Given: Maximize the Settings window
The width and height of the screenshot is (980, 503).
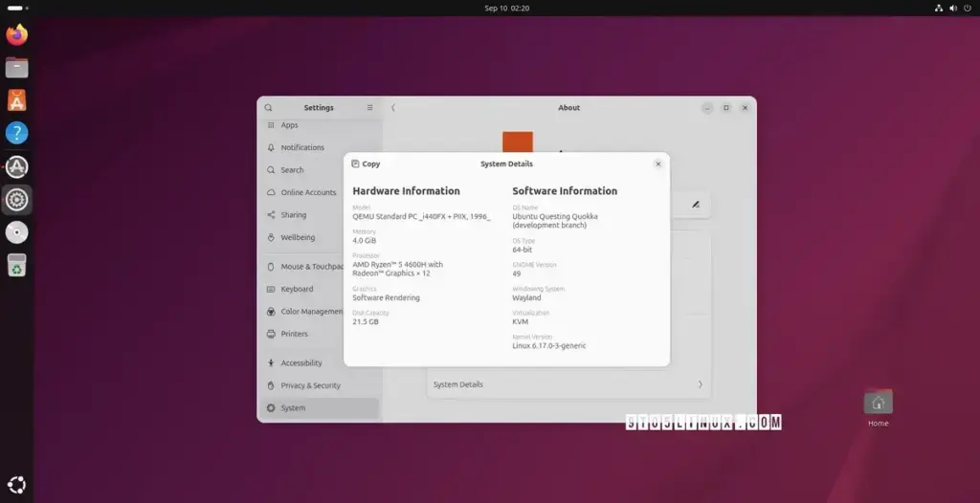Looking at the screenshot, I should point(726,107).
